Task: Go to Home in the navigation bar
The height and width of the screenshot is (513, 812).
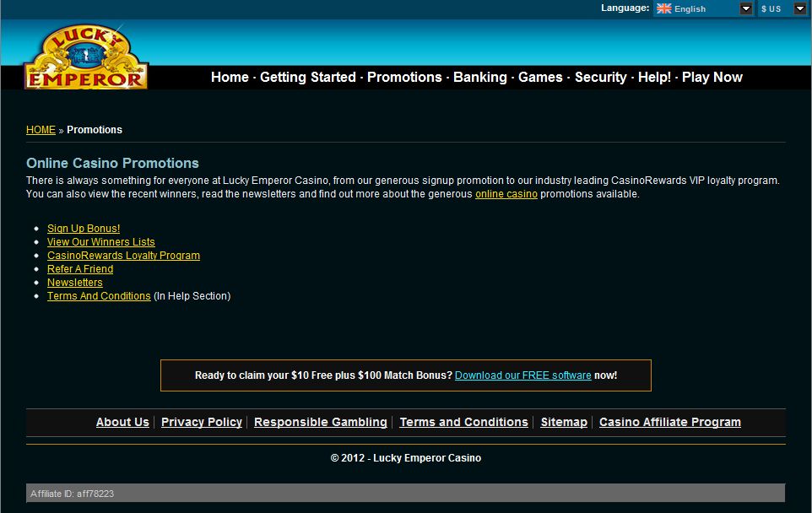Action: pyautogui.click(x=230, y=77)
